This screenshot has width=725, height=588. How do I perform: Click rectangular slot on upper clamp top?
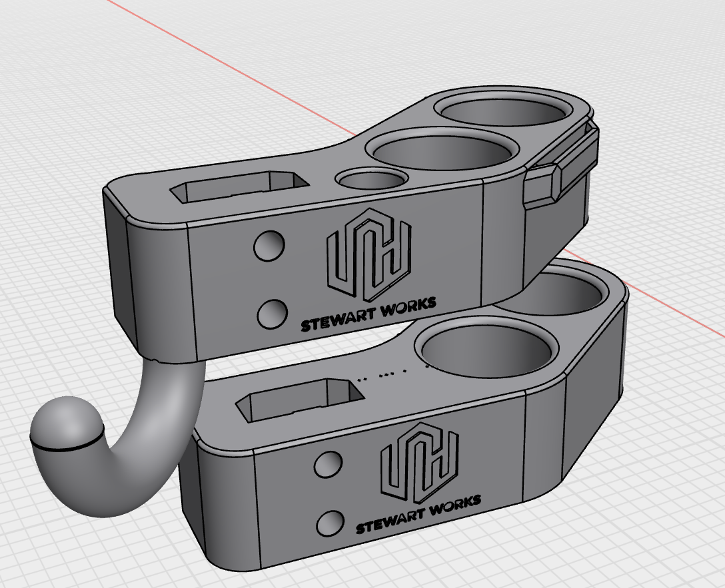coord(239,186)
